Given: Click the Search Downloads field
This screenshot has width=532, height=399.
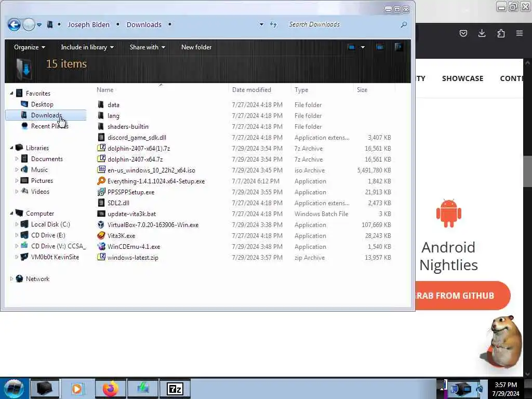Looking at the screenshot, I should click(343, 24).
